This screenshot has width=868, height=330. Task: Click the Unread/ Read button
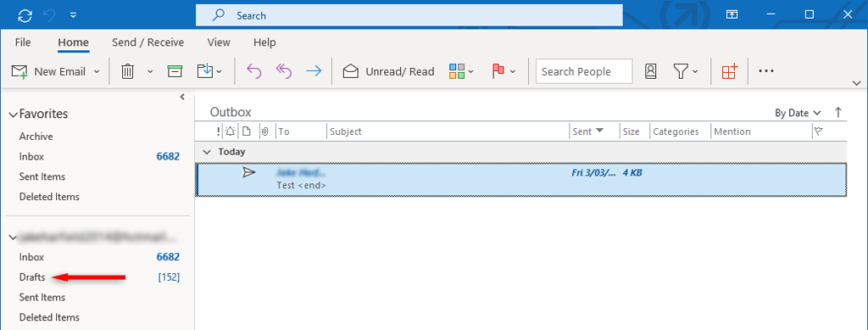coord(388,71)
